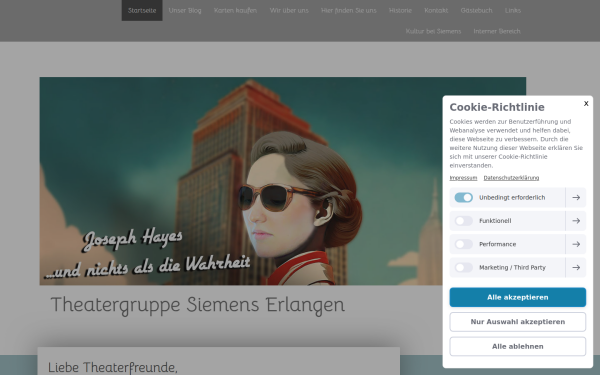Expand details arrow for Unbedingt erforderlich
Viewport: 600px width, 375px height.
576,197
